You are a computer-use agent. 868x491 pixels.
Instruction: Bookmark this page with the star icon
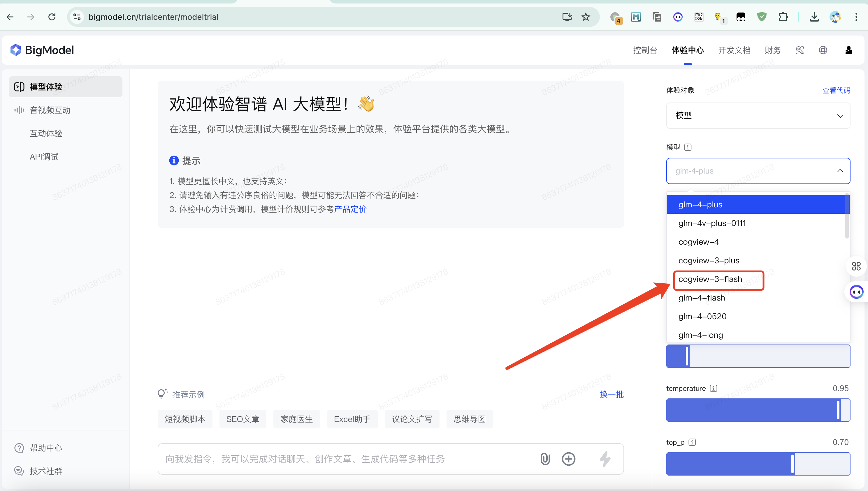click(586, 17)
